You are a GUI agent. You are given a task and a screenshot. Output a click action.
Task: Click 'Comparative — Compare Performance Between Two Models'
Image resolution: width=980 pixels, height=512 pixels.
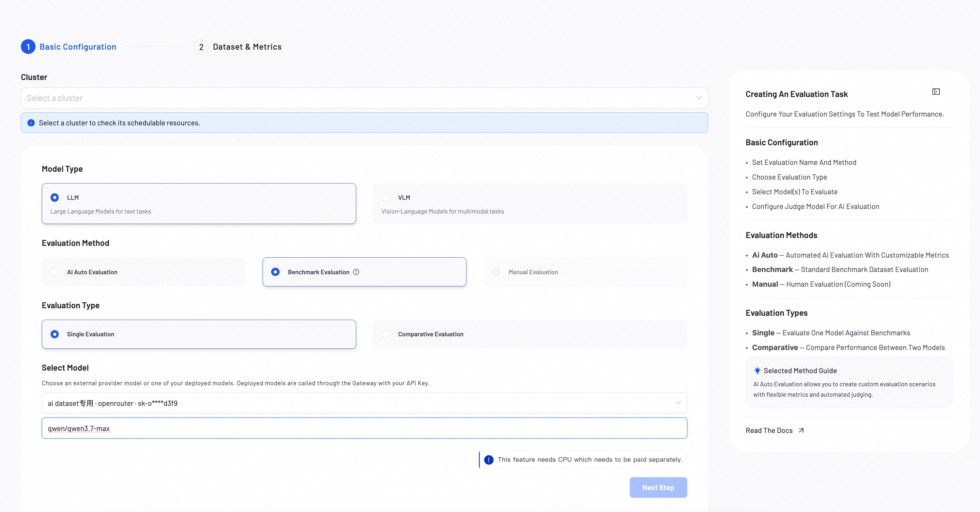(x=849, y=347)
